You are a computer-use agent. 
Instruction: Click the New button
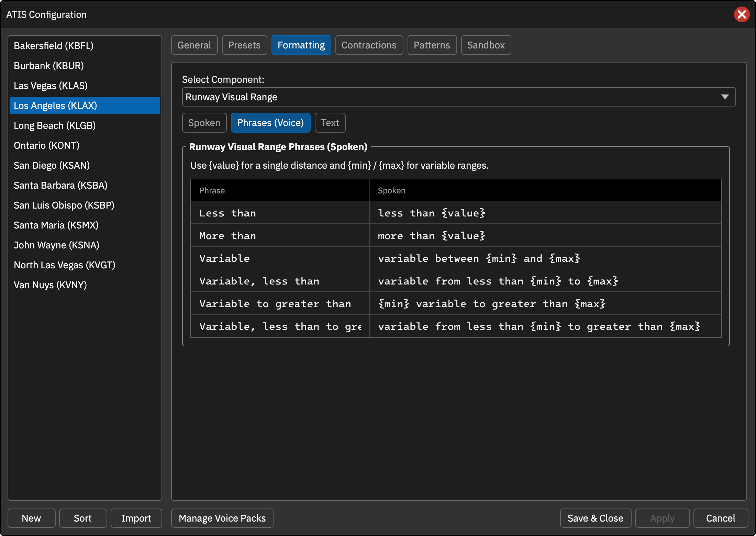(31, 518)
